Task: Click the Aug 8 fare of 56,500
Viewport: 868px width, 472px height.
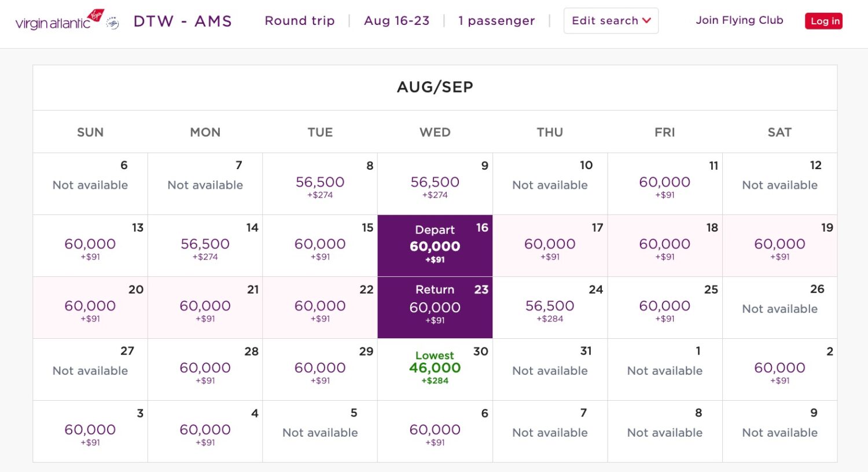Action: pos(320,183)
